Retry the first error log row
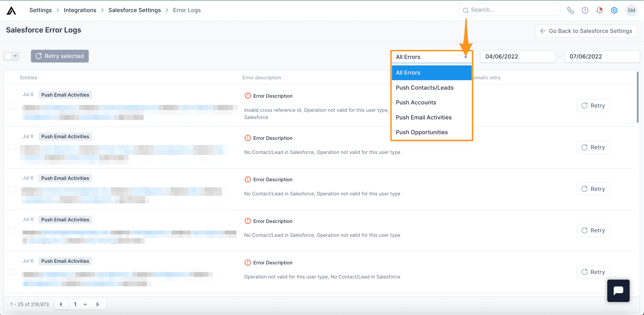This screenshot has width=644, height=315. pyautogui.click(x=593, y=106)
